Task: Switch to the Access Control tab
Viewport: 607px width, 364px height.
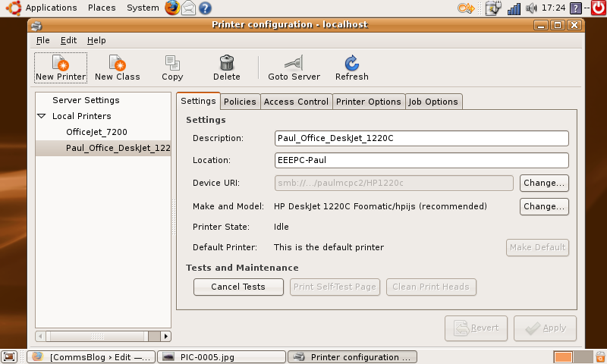Action: point(296,102)
